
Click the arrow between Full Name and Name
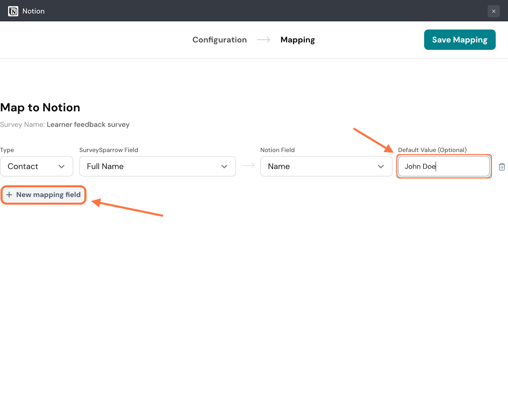(248, 166)
